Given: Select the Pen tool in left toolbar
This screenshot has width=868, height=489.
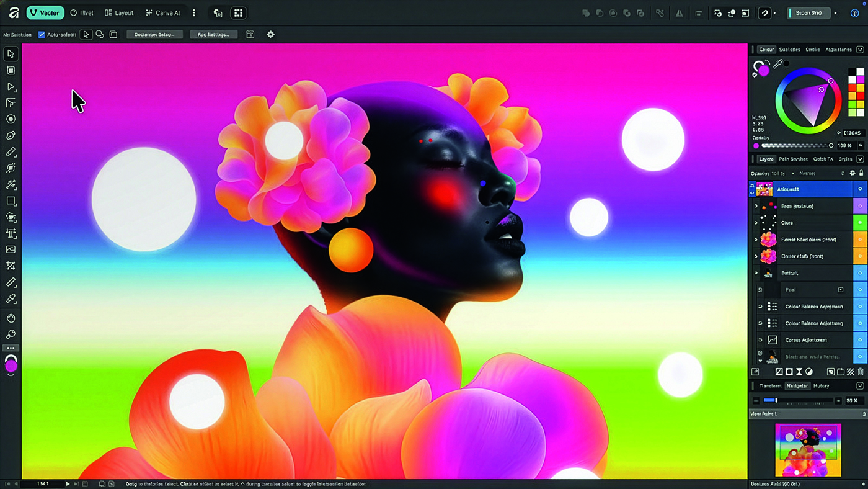Looking at the screenshot, I should pyautogui.click(x=11, y=135).
